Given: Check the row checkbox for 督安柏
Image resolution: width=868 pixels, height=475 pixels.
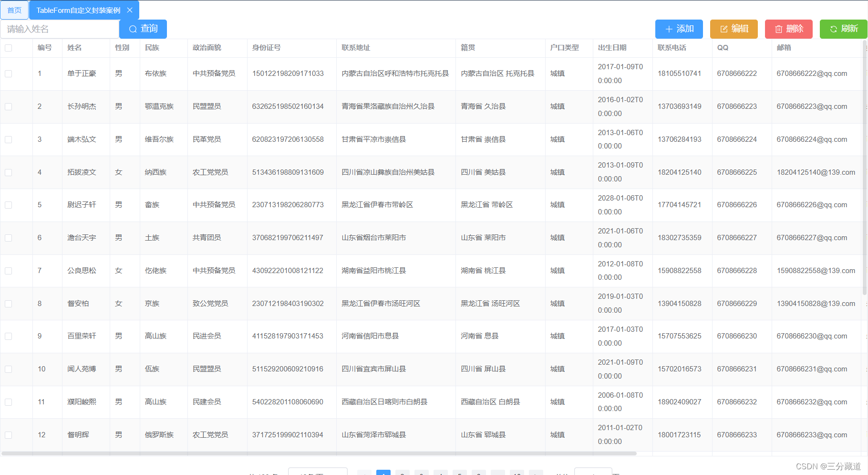Looking at the screenshot, I should (x=8, y=304).
